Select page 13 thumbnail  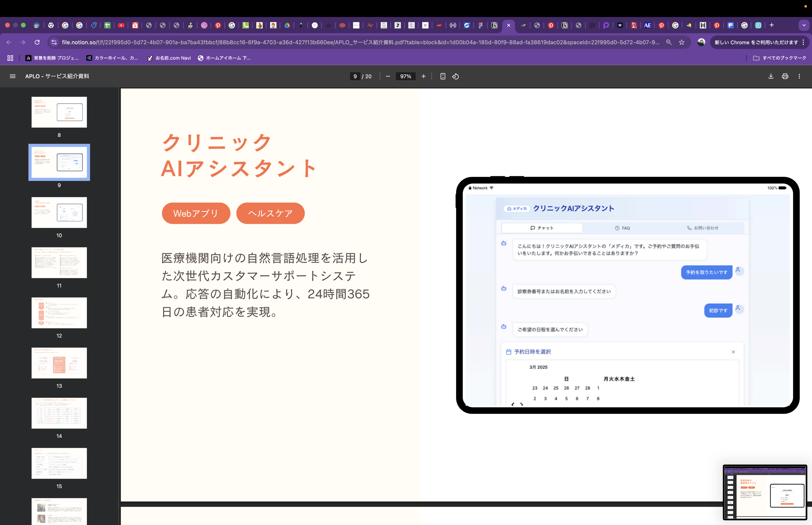(x=59, y=363)
